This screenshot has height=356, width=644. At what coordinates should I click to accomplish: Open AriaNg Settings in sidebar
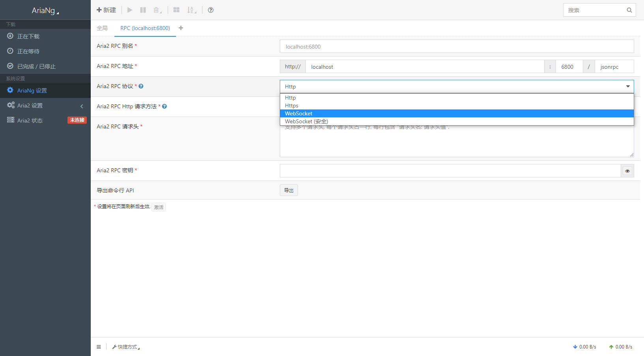[x=45, y=90]
